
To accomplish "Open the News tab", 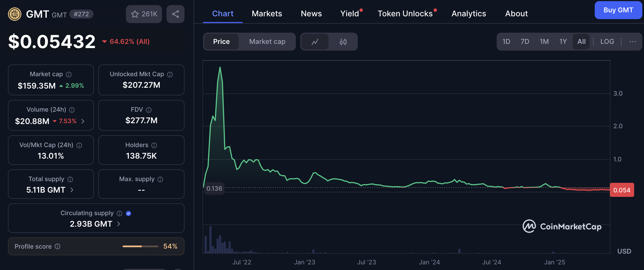I will click(x=311, y=13).
